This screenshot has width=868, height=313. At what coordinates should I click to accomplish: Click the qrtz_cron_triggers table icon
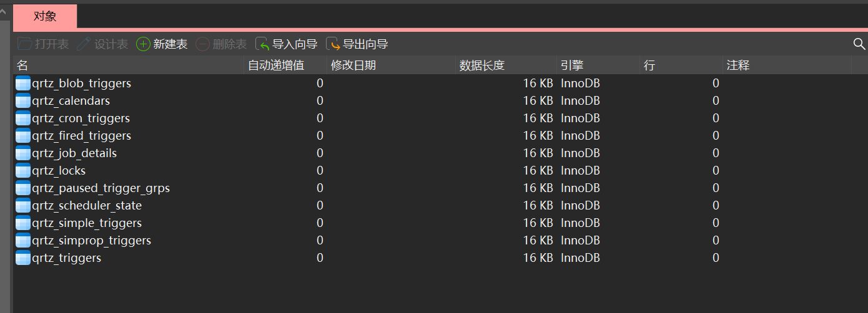[23, 118]
